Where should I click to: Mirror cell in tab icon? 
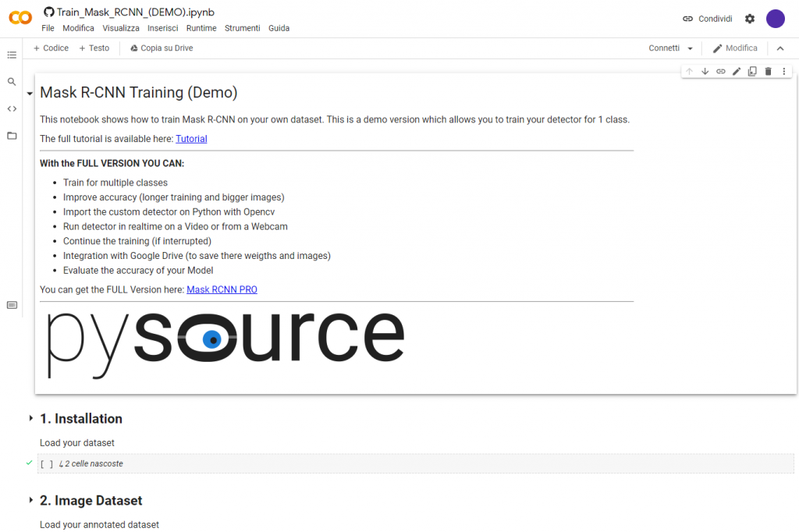point(753,71)
